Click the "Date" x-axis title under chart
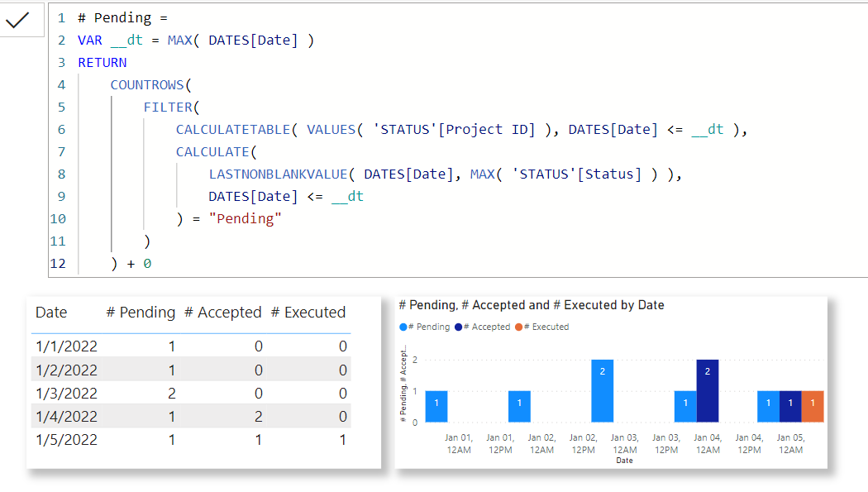Screen dimensions: 868x492 624,461
